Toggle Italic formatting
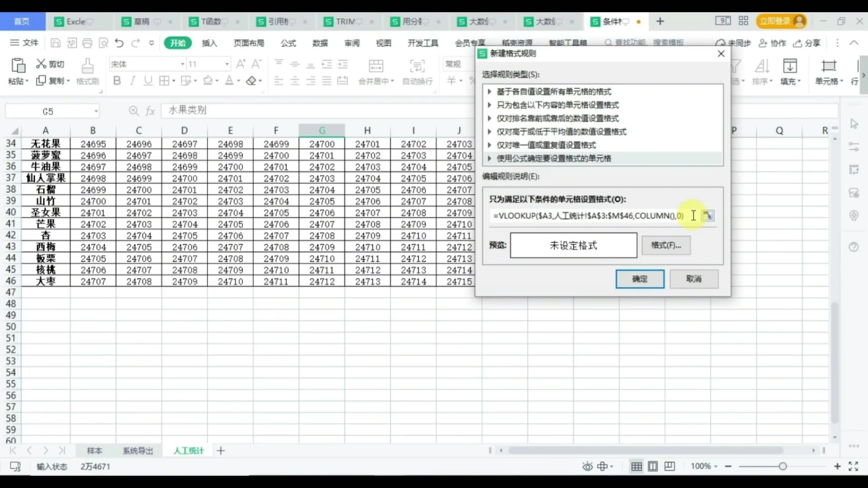 (132, 81)
